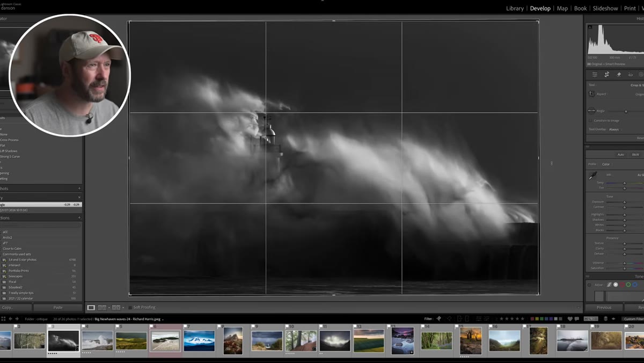This screenshot has width=644, height=363.
Task: Open the Portfolio Prints collection
Action: pos(18,271)
